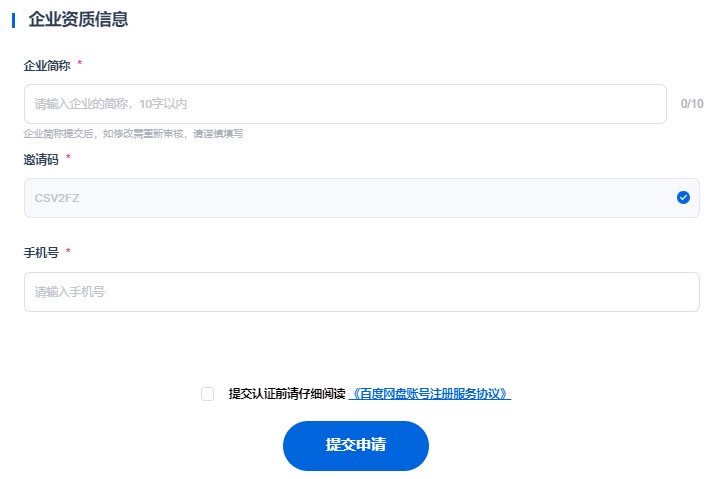Tick the agreement checkbox before submission
The height and width of the screenshot is (479, 711).
[207, 394]
